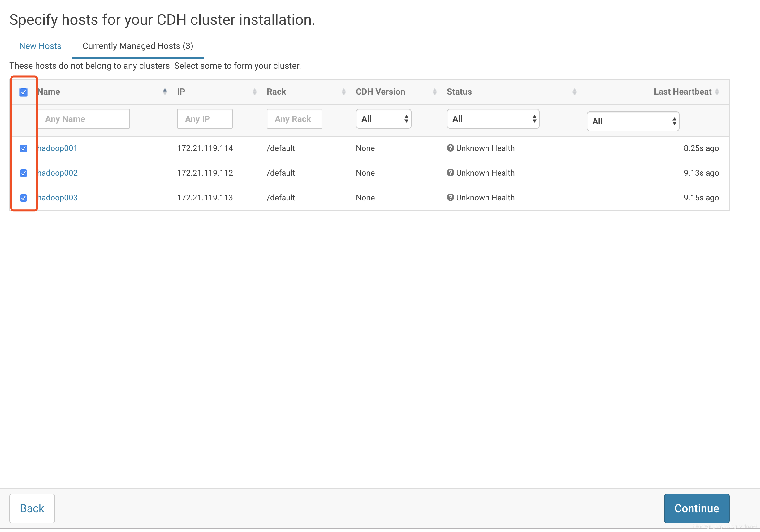Click the hadoop003 Unknown Health question icon

coord(450,198)
